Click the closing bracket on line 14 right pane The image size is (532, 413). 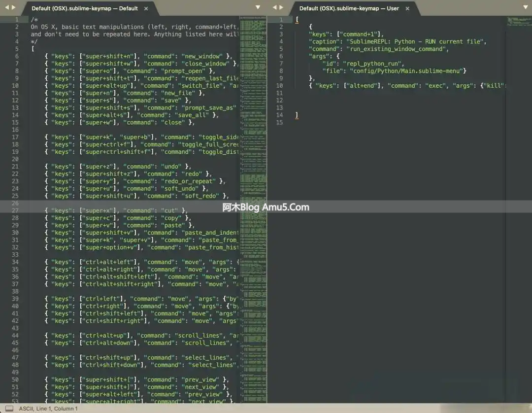pos(296,115)
